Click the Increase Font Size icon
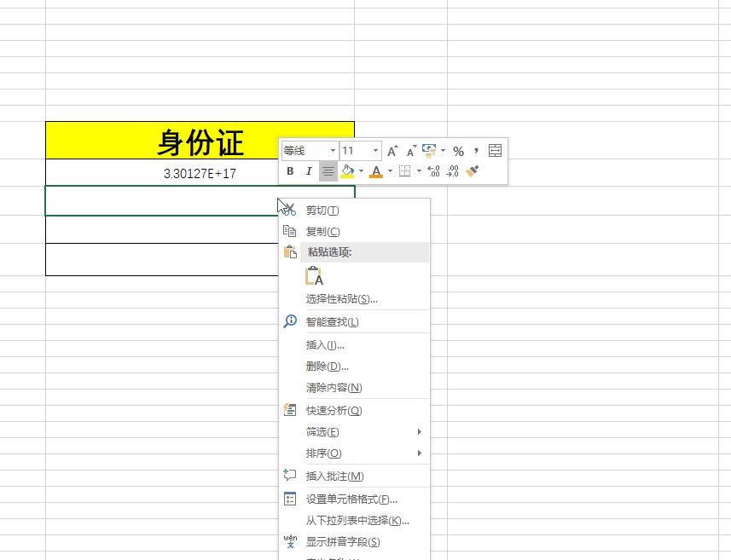 point(391,150)
